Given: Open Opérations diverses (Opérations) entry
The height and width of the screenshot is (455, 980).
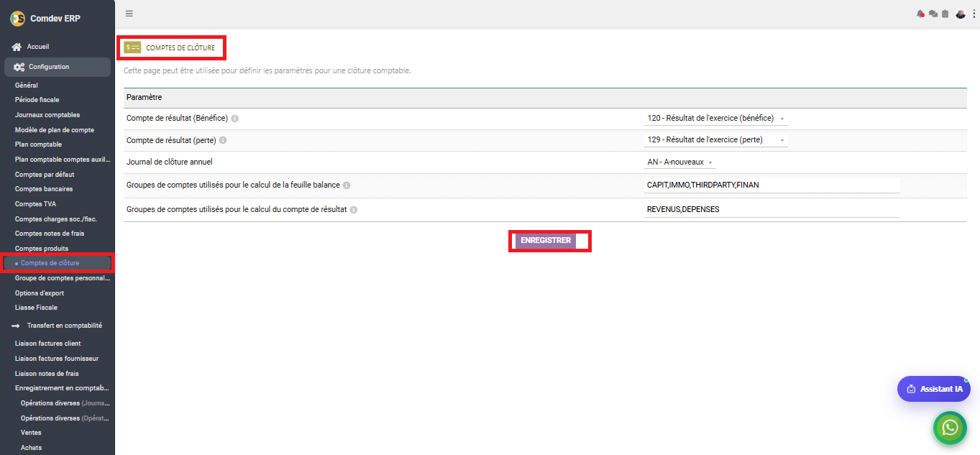Looking at the screenshot, I should (x=65, y=418).
